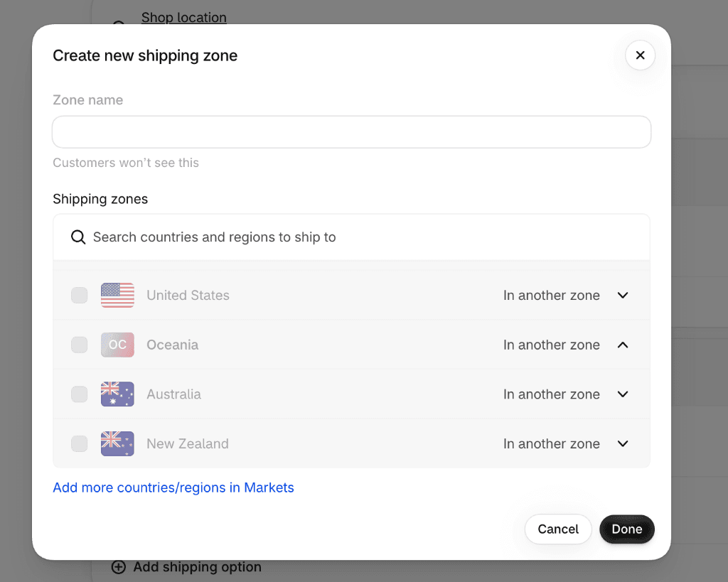Open the Shop location link behind dialog

pyautogui.click(x=184, y=17)
